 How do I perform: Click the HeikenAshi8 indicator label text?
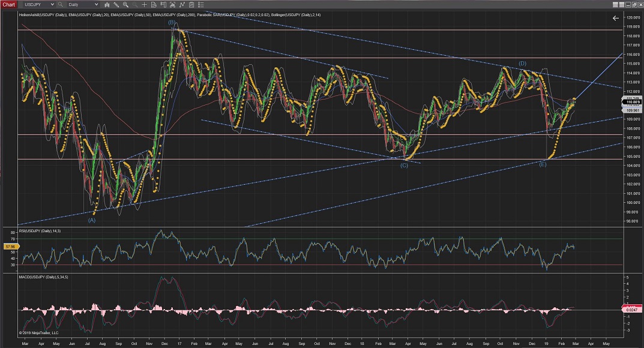coord(43,15)
